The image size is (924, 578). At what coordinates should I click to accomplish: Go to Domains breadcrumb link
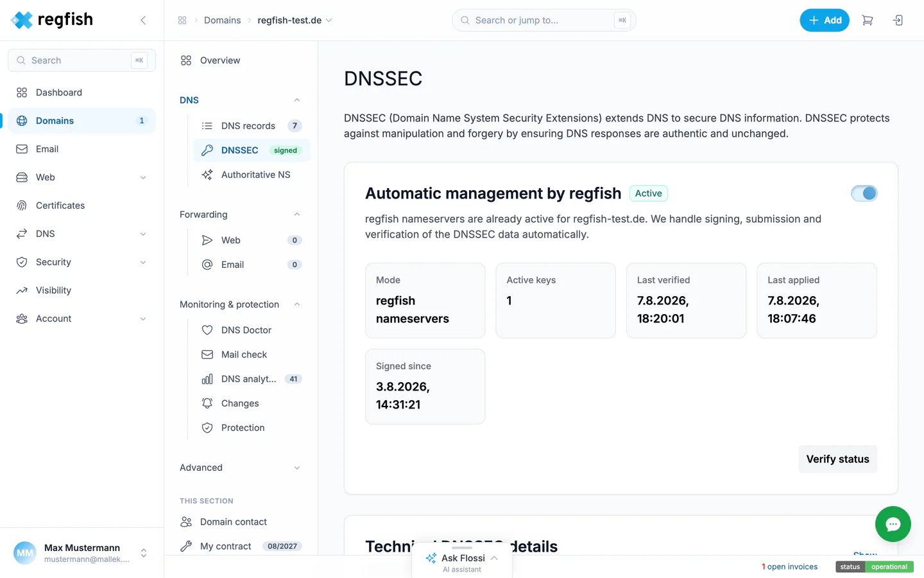click(x=222, y=21)
